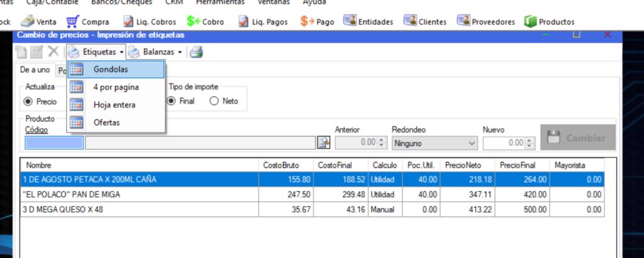The height and width of the screenshot is (258, 644).
Task: Click the 4 por pagina layout icon
Action: pos(76,87)
